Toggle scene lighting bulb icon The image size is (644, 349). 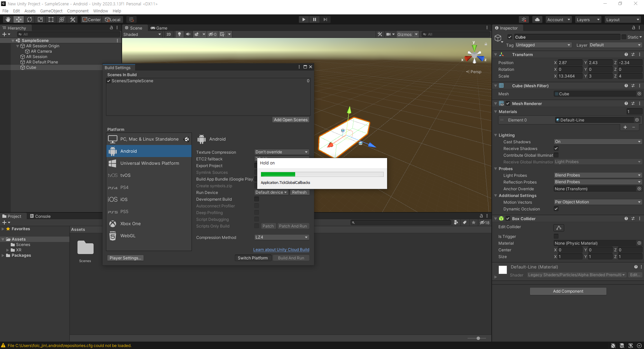pyautogui.click(x=179, y=34)
